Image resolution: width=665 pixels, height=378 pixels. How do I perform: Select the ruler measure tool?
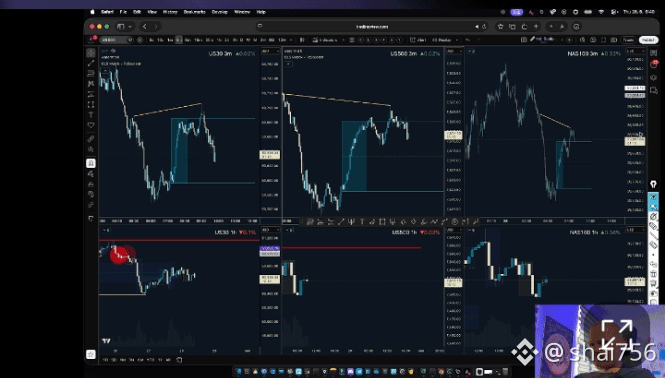(91, 139)
